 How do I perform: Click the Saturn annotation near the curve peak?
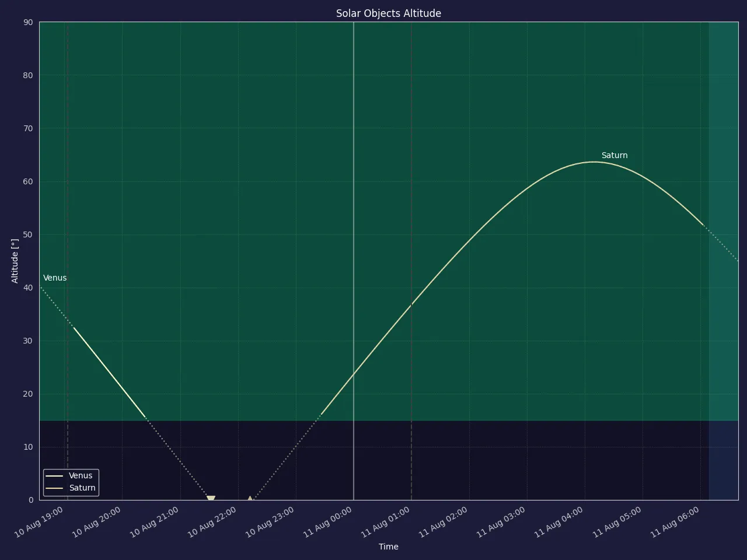[615, 156]
